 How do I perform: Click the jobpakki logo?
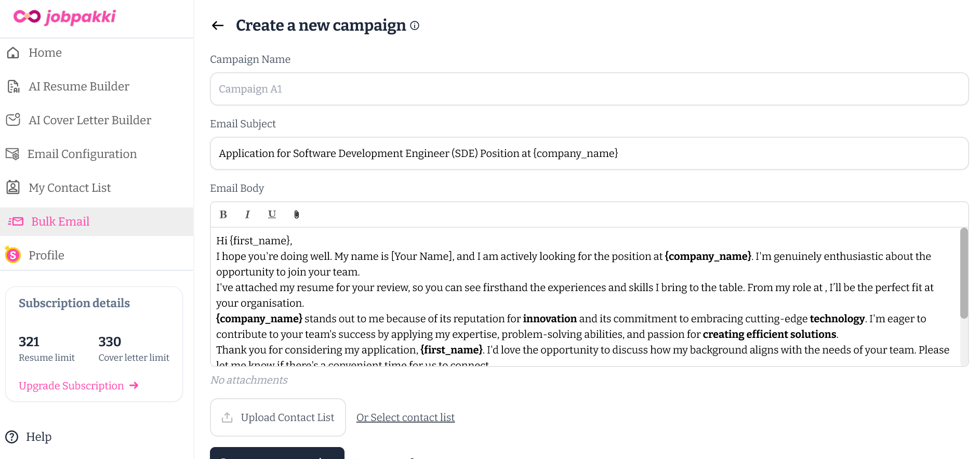pyautogui.click(x=65, y=17)
